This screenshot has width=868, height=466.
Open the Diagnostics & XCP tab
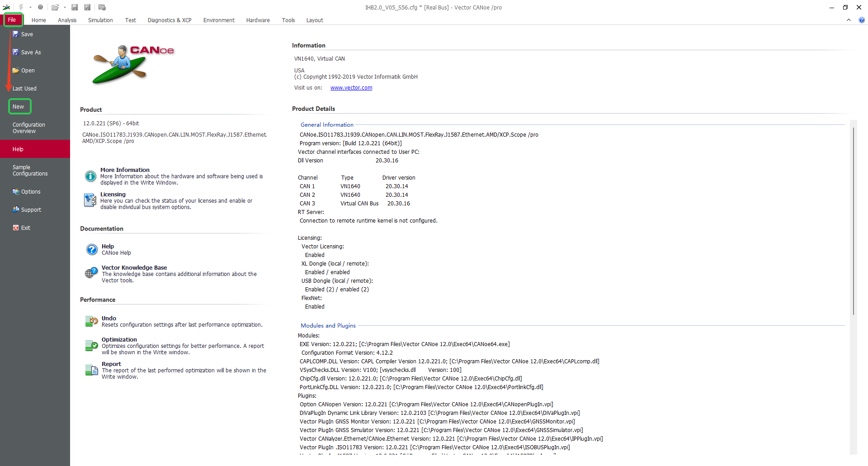[x=170, y=20]
